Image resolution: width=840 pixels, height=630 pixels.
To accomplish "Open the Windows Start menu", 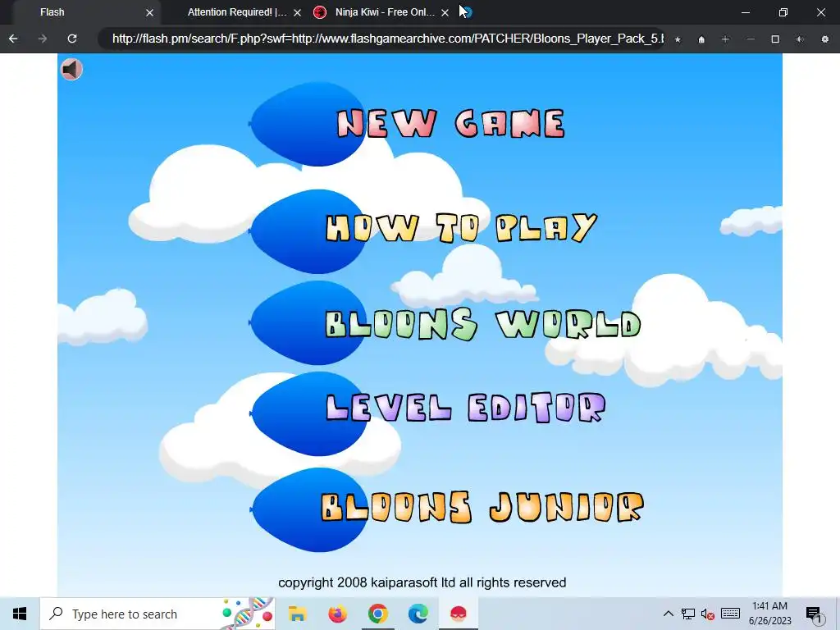I will 20,614.
